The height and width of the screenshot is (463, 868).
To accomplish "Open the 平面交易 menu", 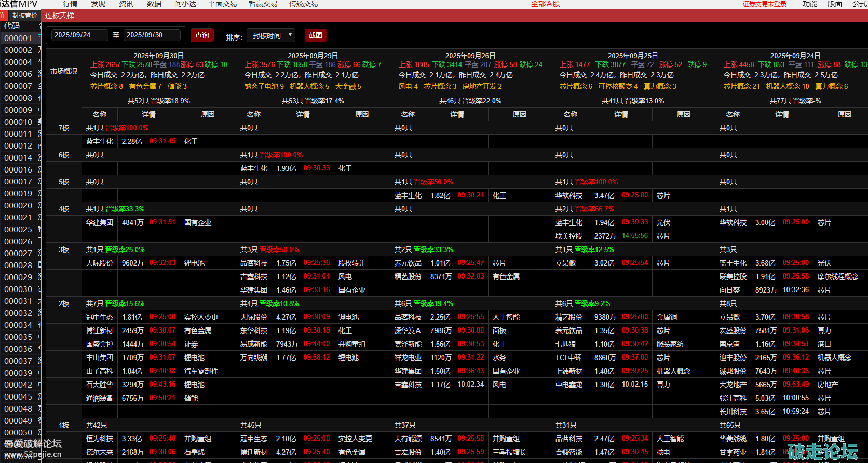I will [x=222, y=4].
